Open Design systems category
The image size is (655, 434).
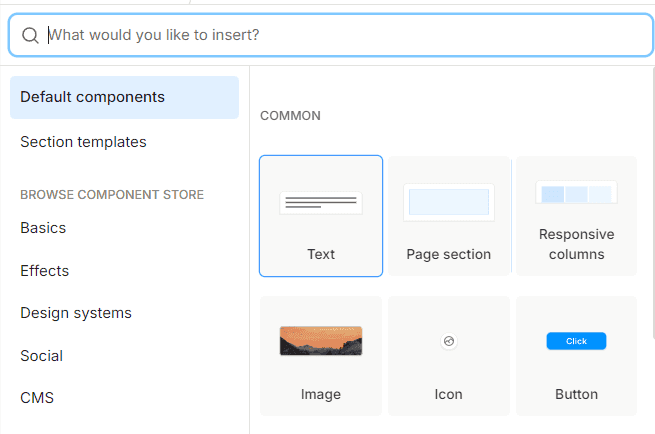(x=124, y=313)
